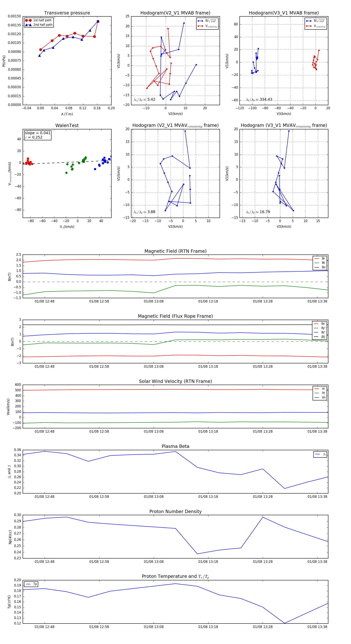Click the 'Hodogram(V3_V1 MVAB frame)' title
The image size is (351, 644).
click(x=284, y=13)
